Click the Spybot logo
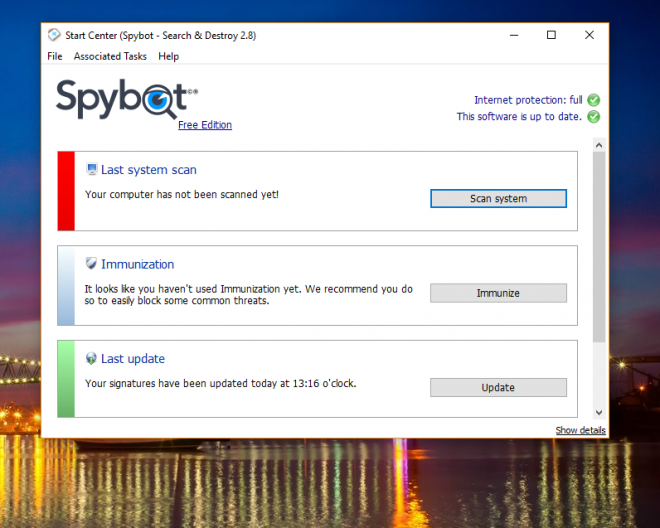 coord(127,99)
